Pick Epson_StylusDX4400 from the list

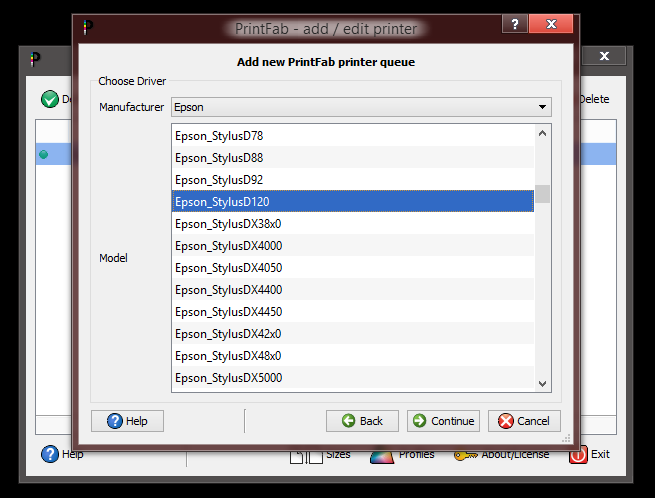tap(353, 290)
